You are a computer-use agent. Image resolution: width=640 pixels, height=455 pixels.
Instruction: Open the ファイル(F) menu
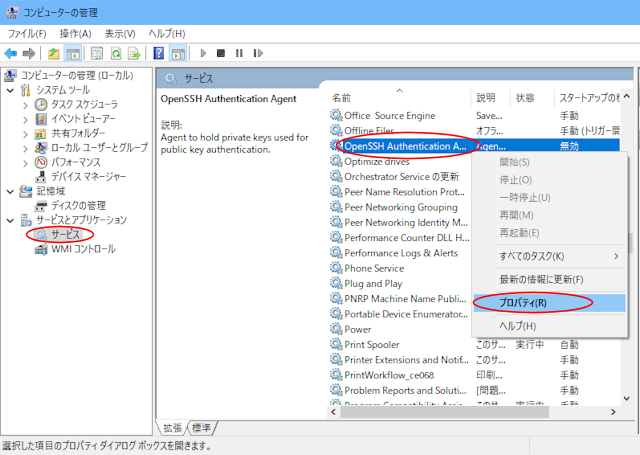tap(27, 33)
